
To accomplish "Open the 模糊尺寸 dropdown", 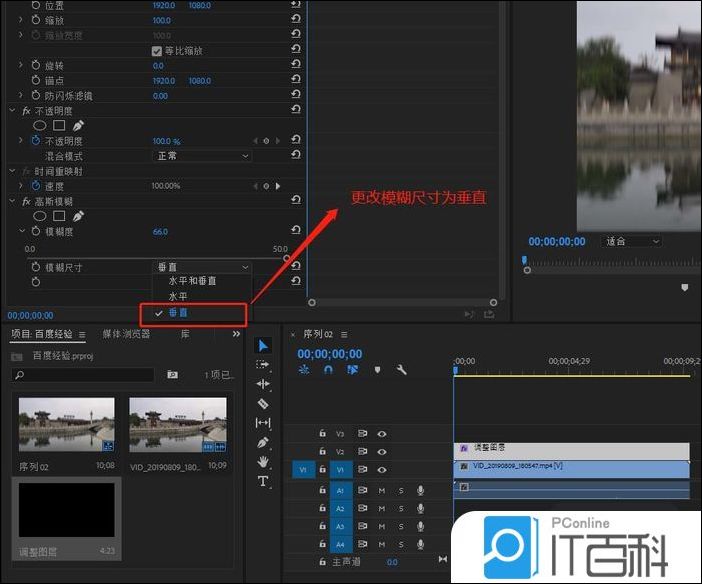I will coord(202,267).
